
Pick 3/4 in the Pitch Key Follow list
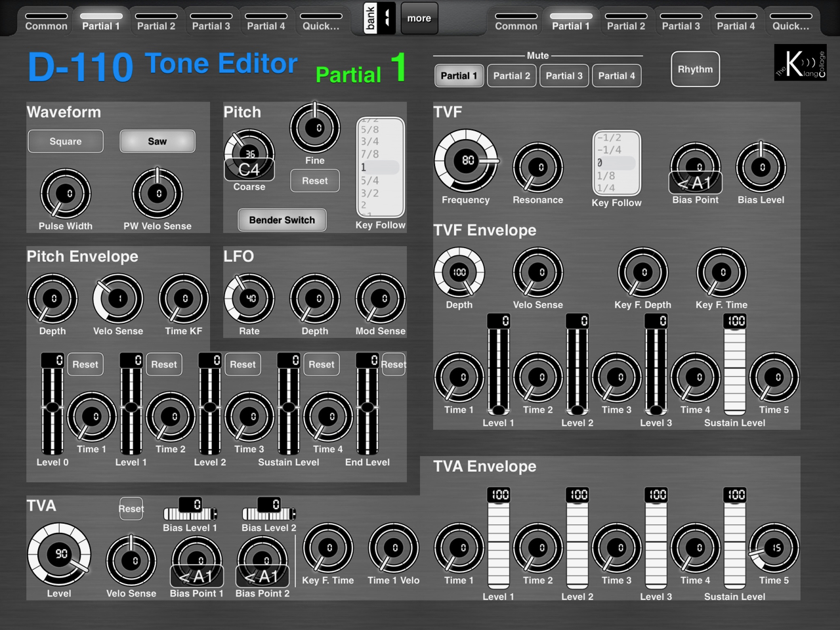pos(370,141)
